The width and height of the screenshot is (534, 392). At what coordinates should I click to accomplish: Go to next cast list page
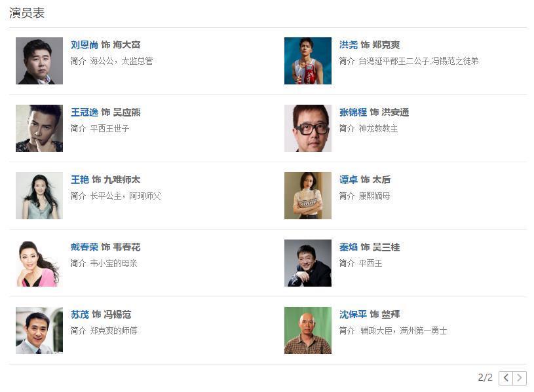point(520,378)
